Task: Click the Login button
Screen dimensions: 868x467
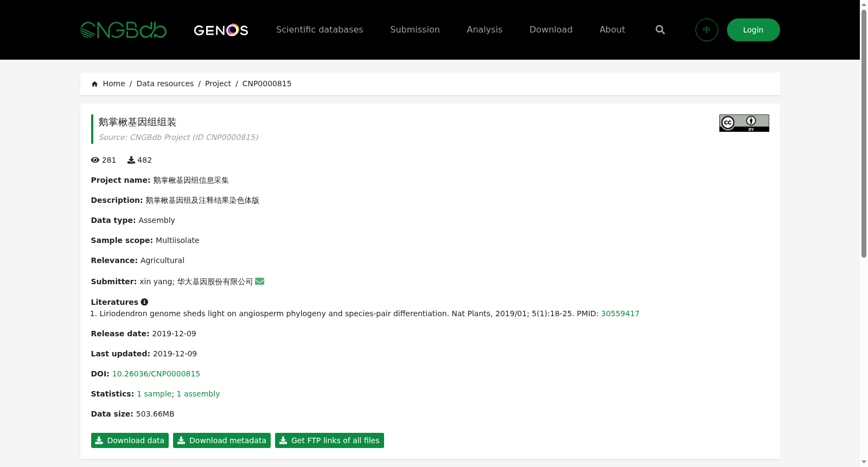Action: pos(754,30)
